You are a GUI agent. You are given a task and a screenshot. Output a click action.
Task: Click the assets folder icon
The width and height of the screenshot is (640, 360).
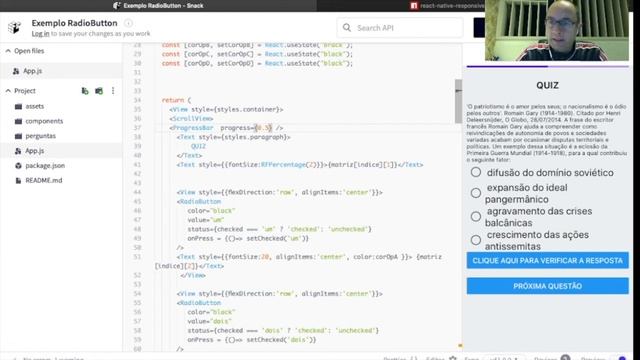[18, 107]
